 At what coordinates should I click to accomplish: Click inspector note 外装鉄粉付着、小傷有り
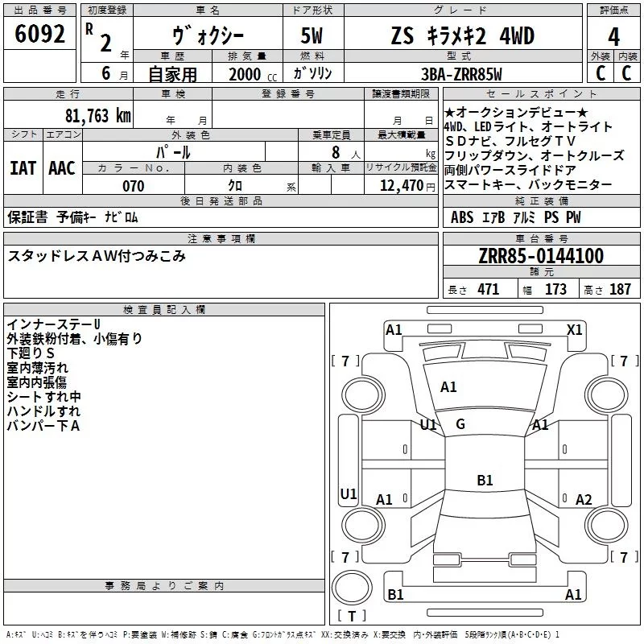74,339
